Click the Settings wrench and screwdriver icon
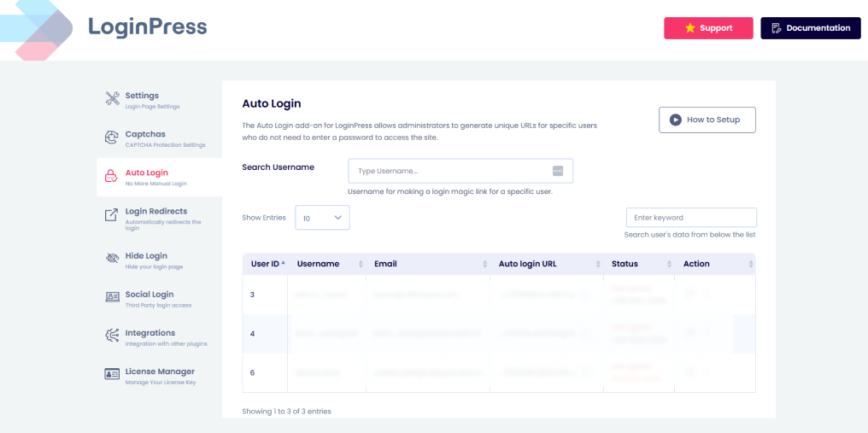This screenshot has width=868, height=433. (x=113, y=98)
